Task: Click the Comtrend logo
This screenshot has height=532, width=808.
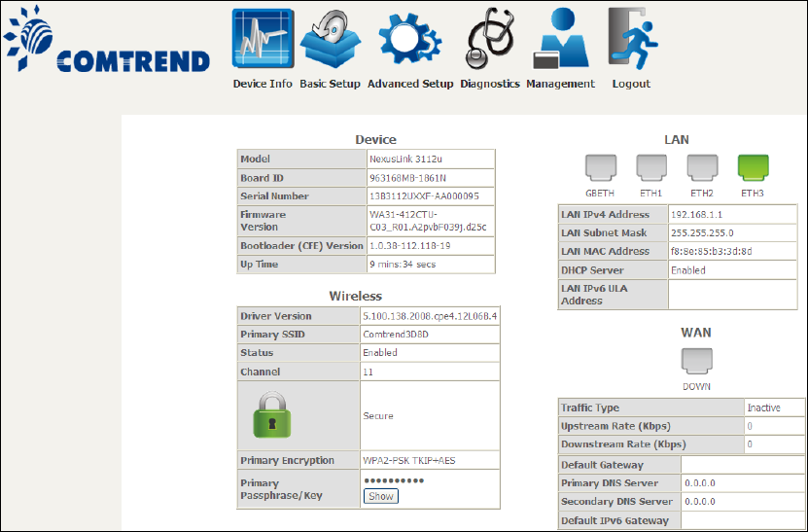Action: pos(107,39)
